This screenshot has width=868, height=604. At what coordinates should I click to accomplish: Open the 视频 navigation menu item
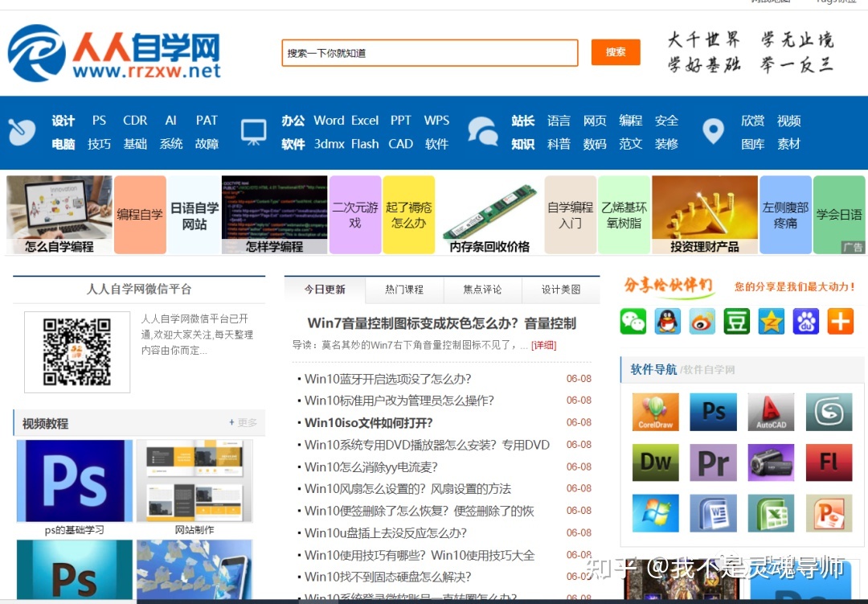coord(789,121)
